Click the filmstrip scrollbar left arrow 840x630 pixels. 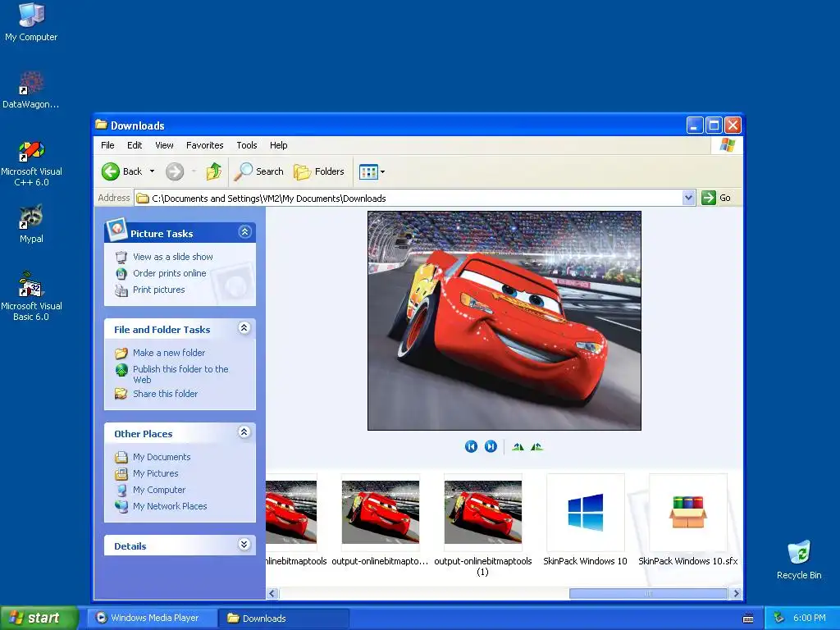coord(272,594)
